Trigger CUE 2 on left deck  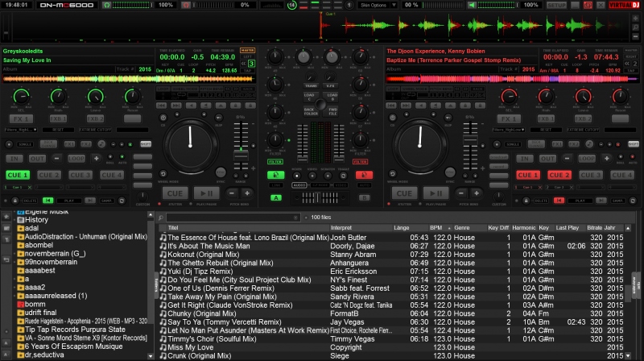click(x=49, y=175)
